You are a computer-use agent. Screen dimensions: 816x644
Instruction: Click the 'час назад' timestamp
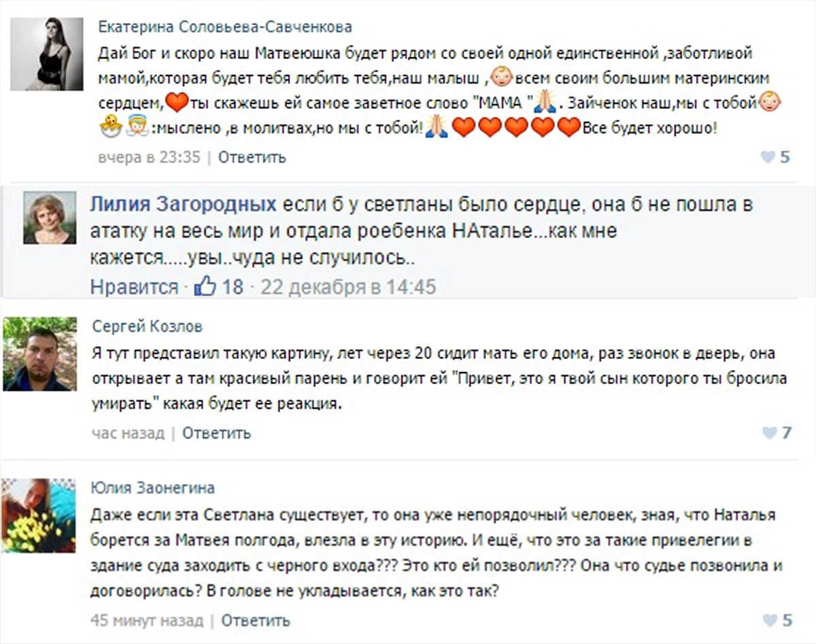point(128,433)
